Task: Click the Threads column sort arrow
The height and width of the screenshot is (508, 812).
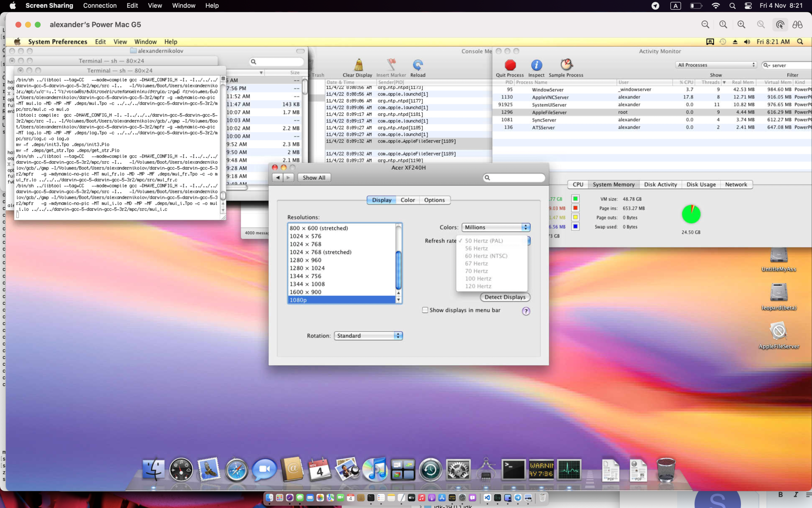Action: click(724, 82)
